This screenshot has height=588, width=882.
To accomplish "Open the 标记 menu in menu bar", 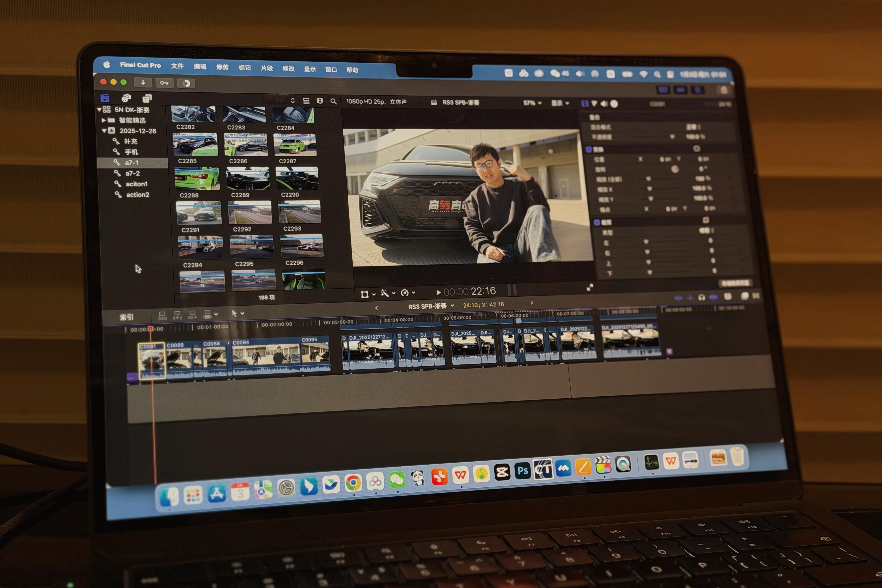I will coord(245,68).
